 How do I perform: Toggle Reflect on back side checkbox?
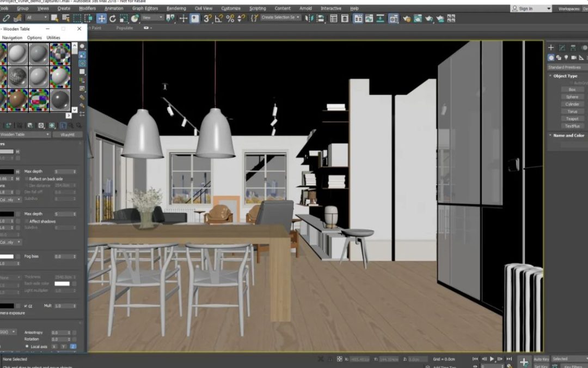pyautogui.click(x=26, y=179)
